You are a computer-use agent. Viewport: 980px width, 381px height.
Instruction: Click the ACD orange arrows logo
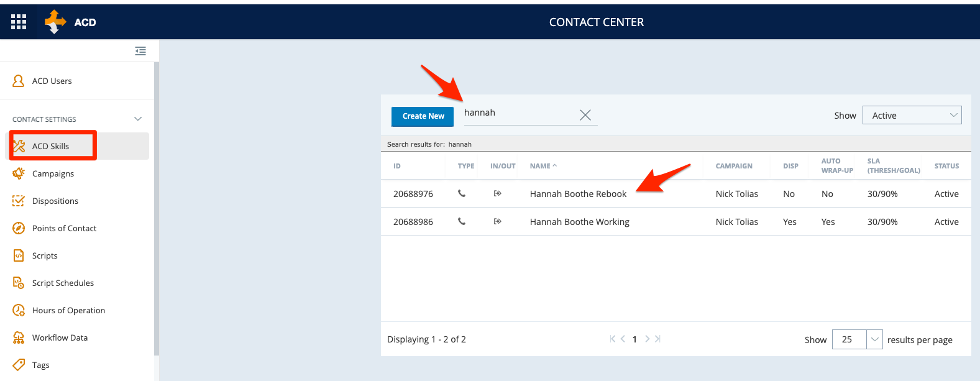point(55,22)
